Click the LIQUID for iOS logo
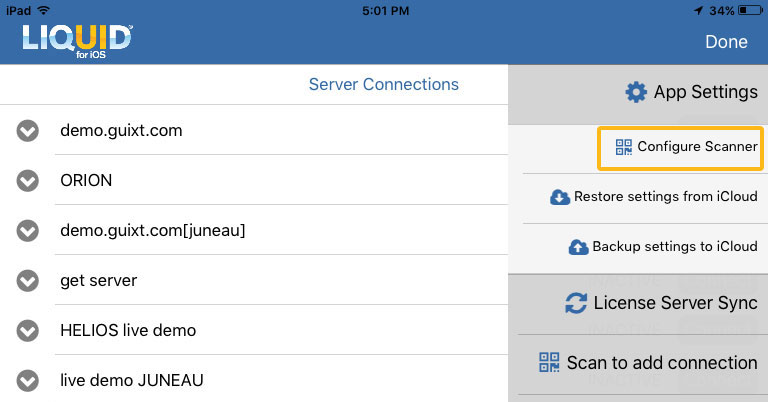This screenshot has width=768, height=402. 78,40
